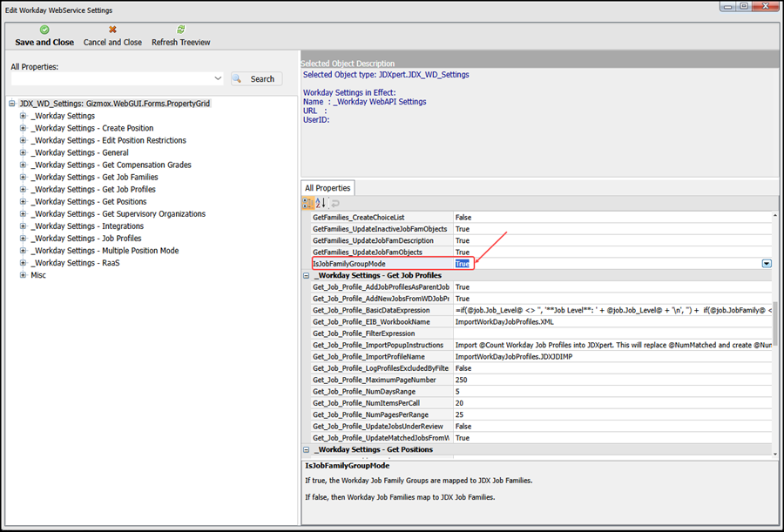784x532 pixels.
Task: Select _Workday Settings - Integrations tree item
Action: pos(87,226)
